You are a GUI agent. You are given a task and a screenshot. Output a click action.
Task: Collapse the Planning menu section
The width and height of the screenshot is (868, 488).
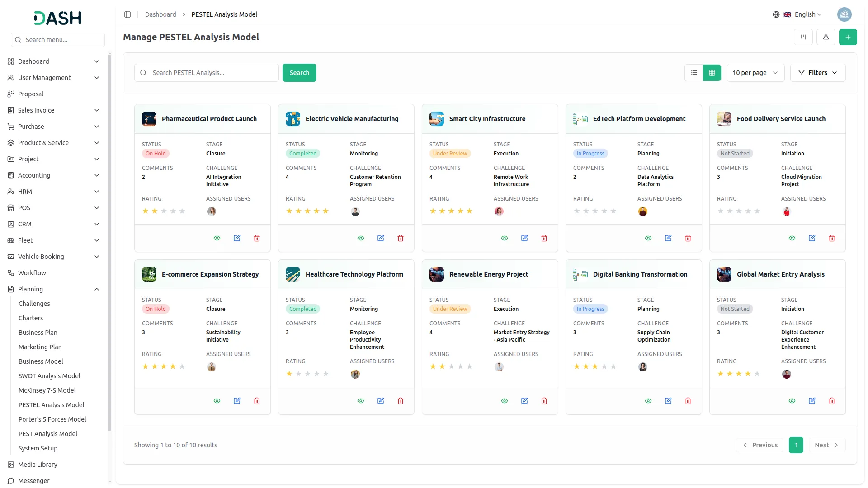[53, 289]
